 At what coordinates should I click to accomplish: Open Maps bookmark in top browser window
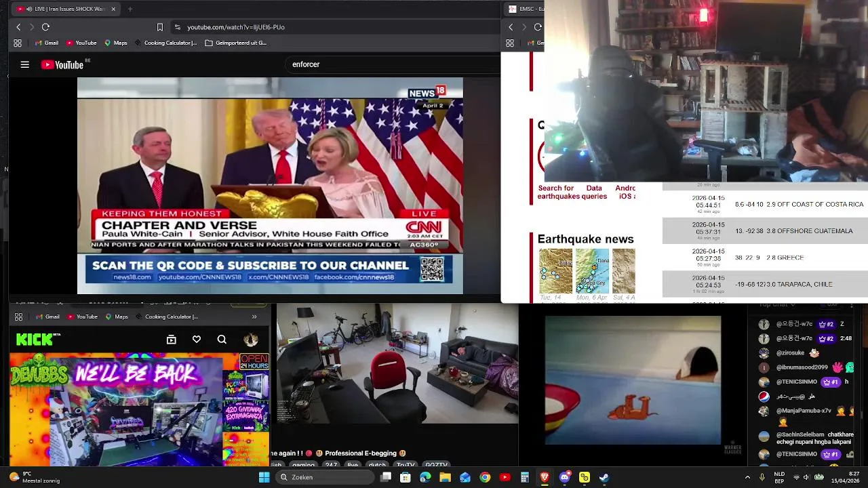click(115, 43)
